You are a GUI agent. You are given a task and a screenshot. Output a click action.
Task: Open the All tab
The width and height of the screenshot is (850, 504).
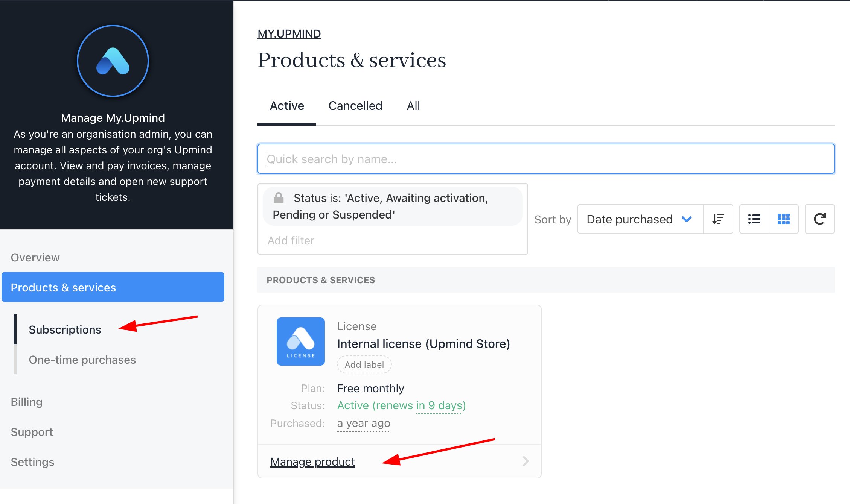point(413,106)
